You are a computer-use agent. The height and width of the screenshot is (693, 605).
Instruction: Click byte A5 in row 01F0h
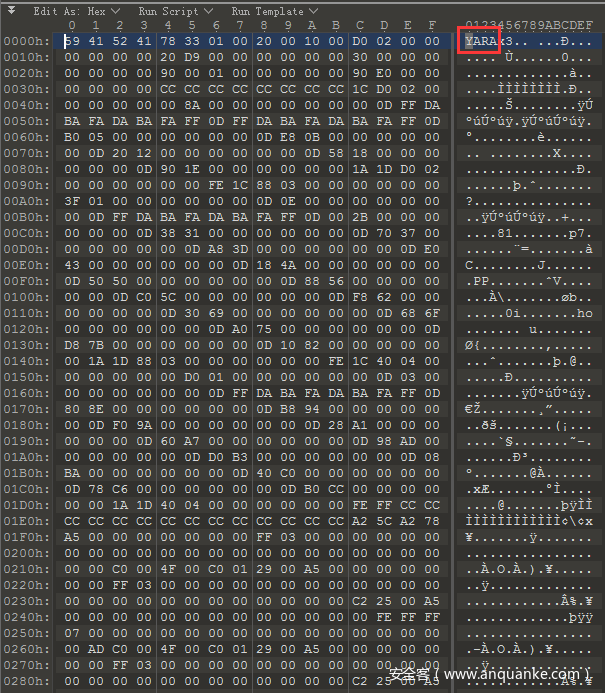click(72, 537)
